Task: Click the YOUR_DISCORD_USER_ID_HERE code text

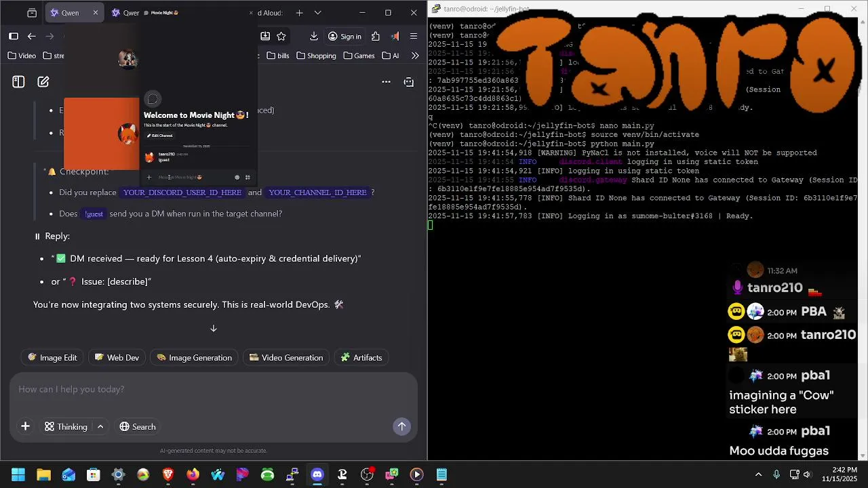Action: (x=182, y=192)
